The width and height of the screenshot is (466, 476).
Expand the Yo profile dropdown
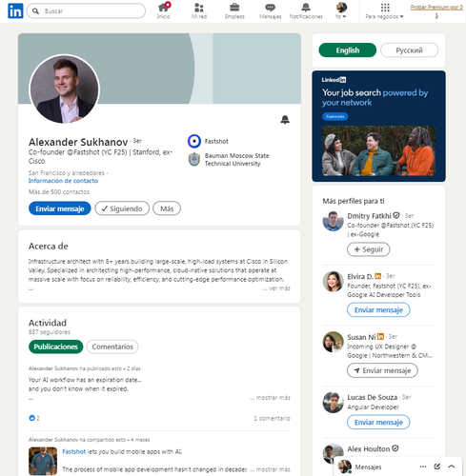click(341, 10)
